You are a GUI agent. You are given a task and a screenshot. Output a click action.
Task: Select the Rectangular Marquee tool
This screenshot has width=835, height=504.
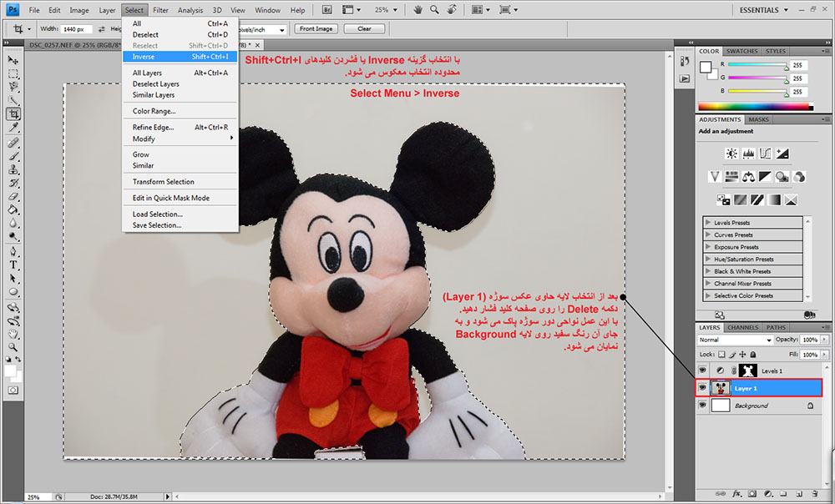point(13,73)
